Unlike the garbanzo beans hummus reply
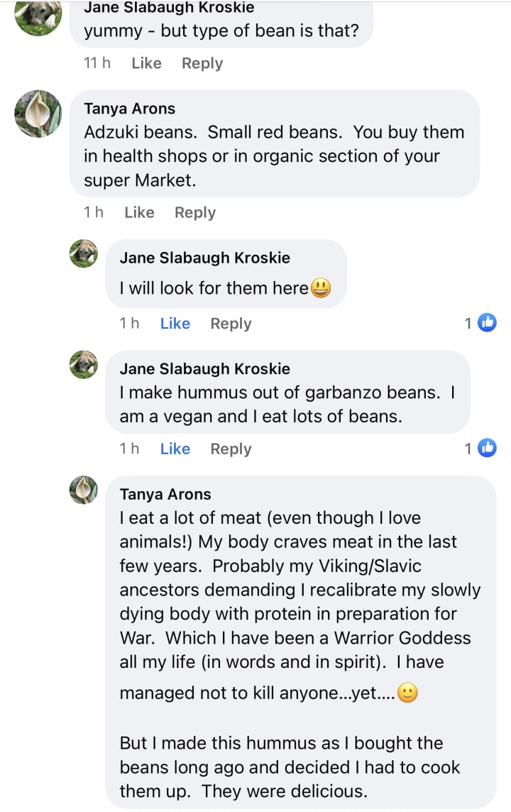 (x=175, y=449)
